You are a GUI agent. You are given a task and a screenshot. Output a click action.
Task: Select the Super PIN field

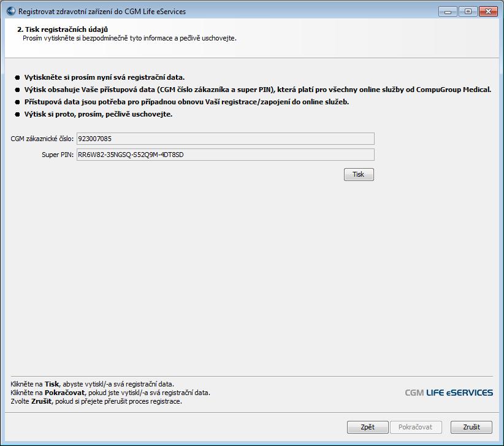point(225,155)
